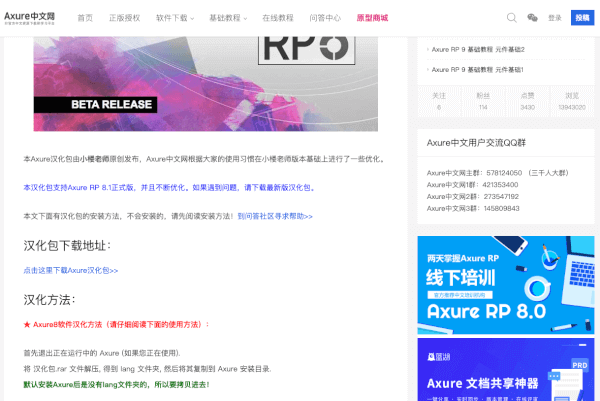
Task: Click the 关注 count stat
Action: tap(439, 101)
